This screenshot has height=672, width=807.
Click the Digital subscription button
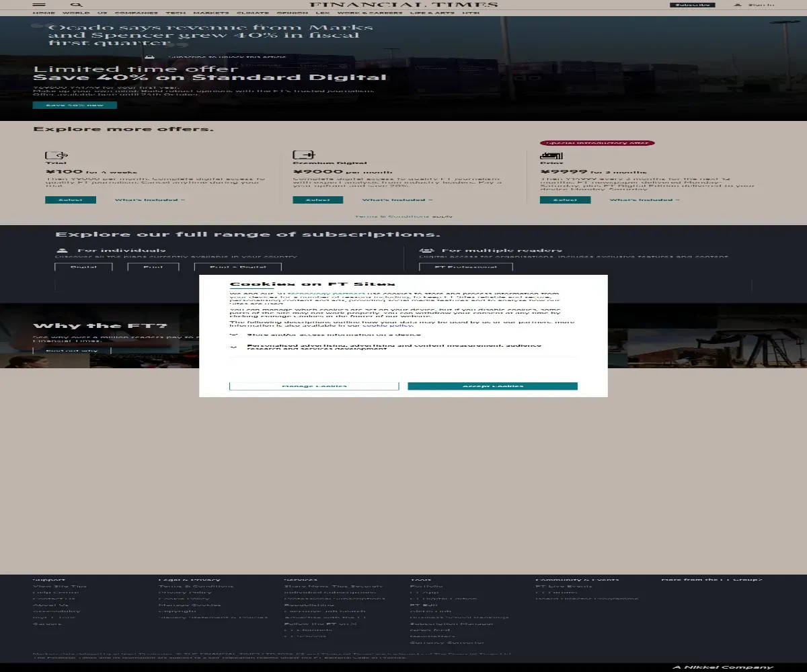tap(83, 267)
